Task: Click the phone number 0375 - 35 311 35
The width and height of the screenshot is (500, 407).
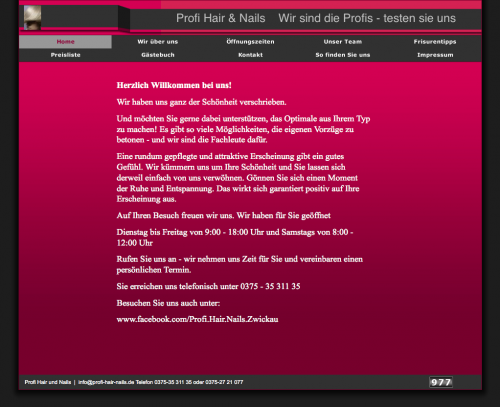Action: (x=270, y=286)
